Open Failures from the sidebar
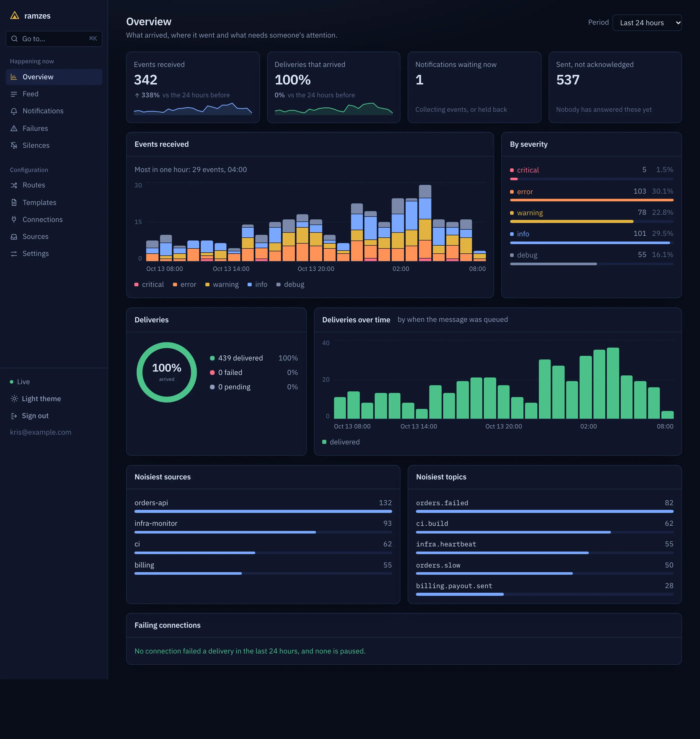The width and height of the screenshot is (700, 739). pos(54,128)
